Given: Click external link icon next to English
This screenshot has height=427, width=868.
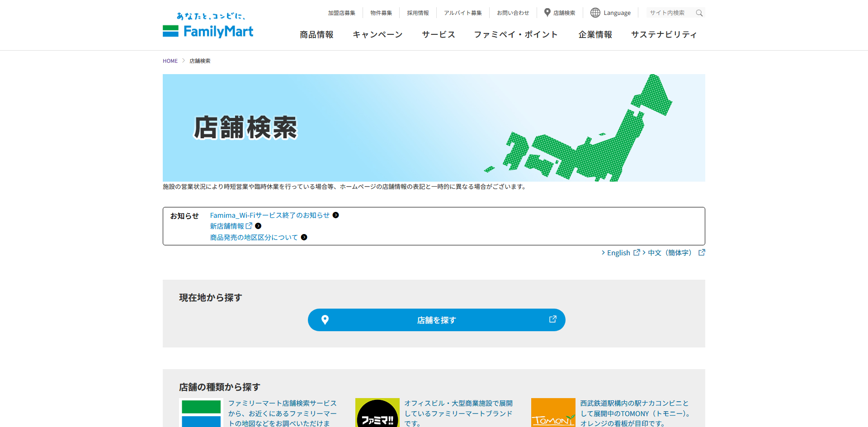Looking at the screenshot, I should click(x=637, y=253).
